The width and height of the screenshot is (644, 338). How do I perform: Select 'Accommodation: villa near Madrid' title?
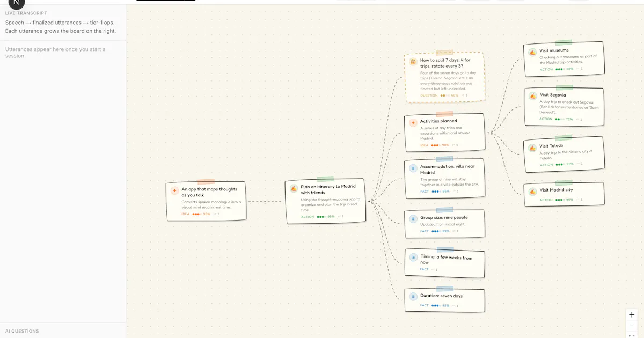click(448, 170)
